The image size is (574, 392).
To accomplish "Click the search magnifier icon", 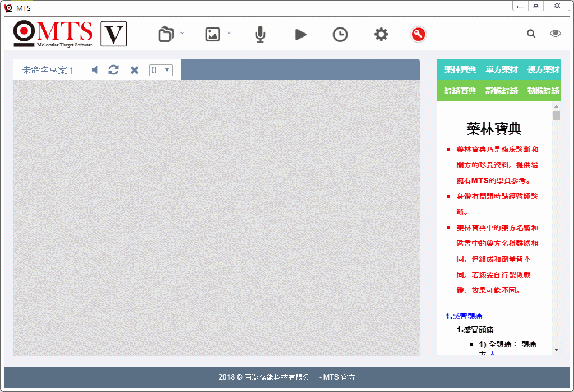I will pyautogui.click(x=531, y=34).
